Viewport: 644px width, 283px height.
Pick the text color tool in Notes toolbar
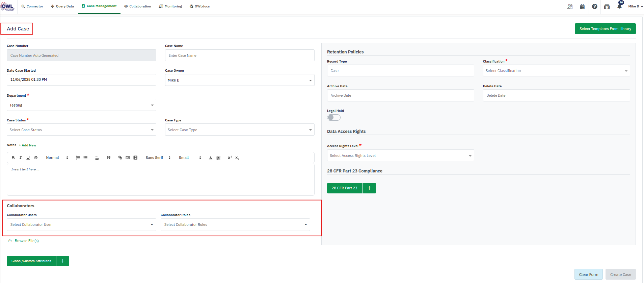pyautogui.click(x=211, y=158)
